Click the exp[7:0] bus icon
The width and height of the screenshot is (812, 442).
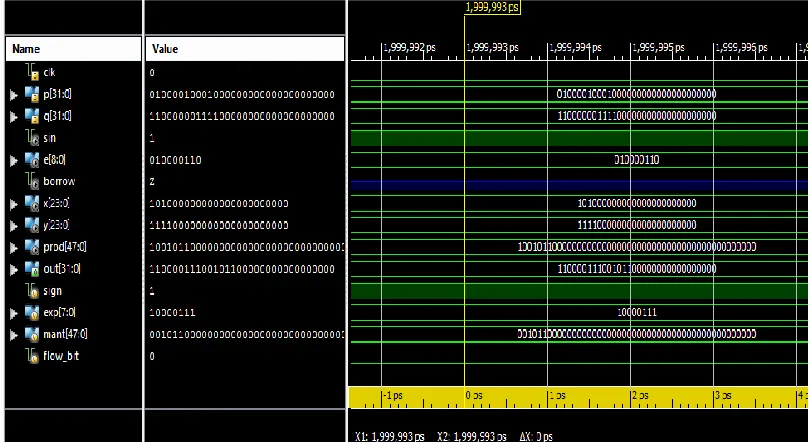pos(32,313)
